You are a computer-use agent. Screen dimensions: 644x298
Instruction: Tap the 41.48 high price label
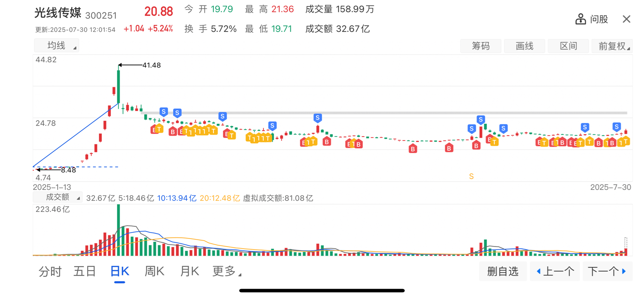tap(152, 65)
